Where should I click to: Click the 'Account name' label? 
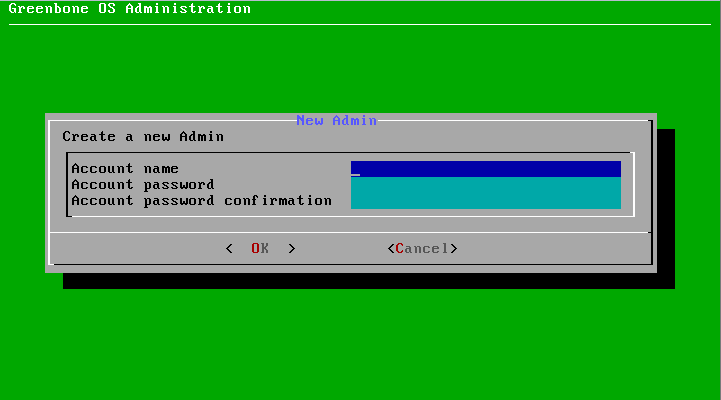125,169
